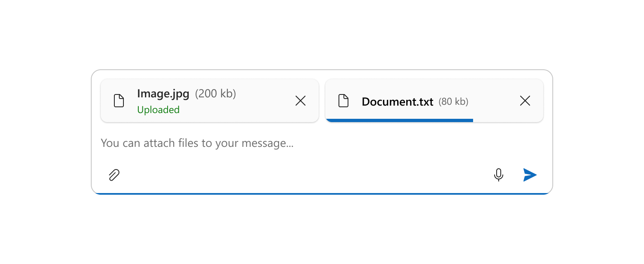Click the file icon beside Document.txt
The image size is (644, 264).
(x=343, y=101)
